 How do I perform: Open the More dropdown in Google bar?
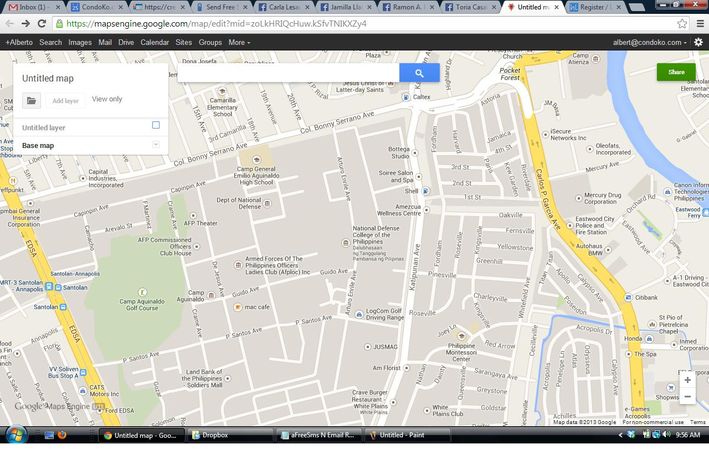tap(239, 42)
